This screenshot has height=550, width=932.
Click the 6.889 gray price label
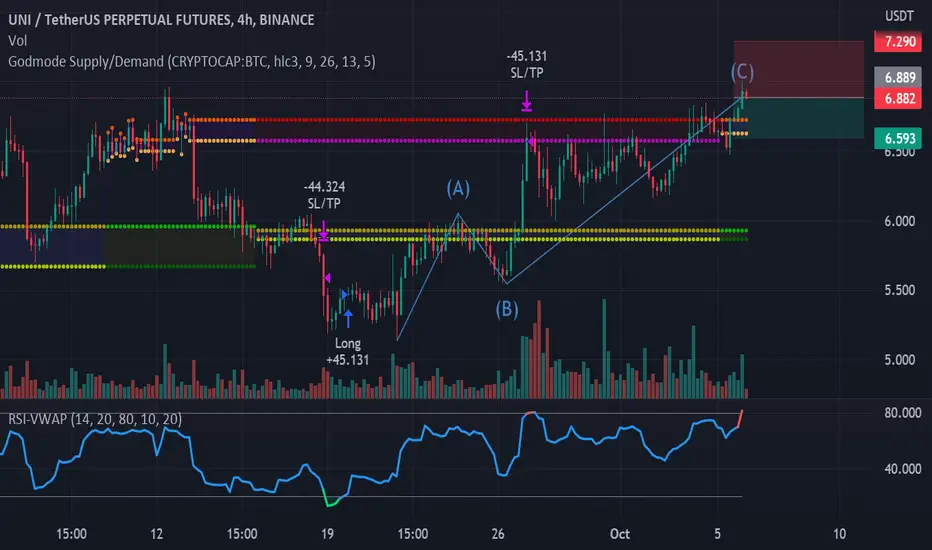[898, 77]
